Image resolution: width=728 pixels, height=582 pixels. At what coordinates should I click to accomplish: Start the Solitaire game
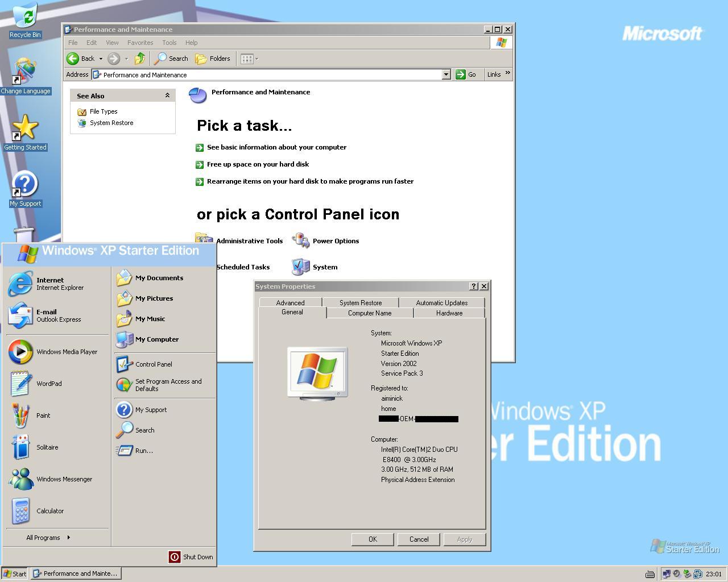pos(57,447)
